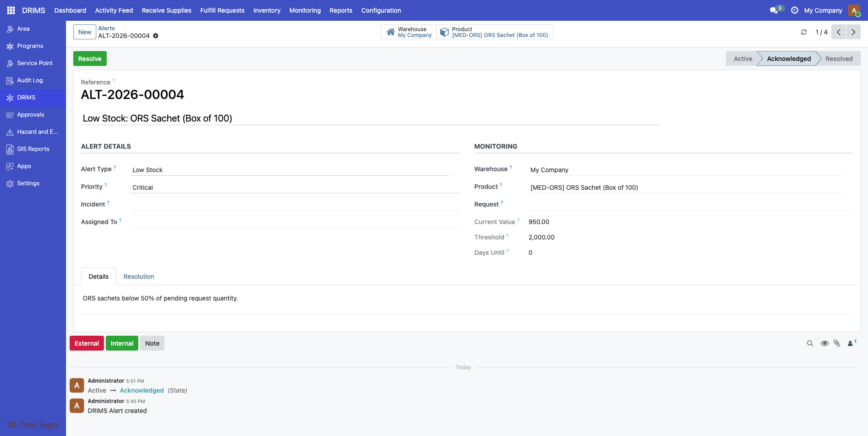Image resolution: width=868 pixels, height=436 pixels.
Task: Switch to the Resolution tab
Action: click(x=139, y=277)
